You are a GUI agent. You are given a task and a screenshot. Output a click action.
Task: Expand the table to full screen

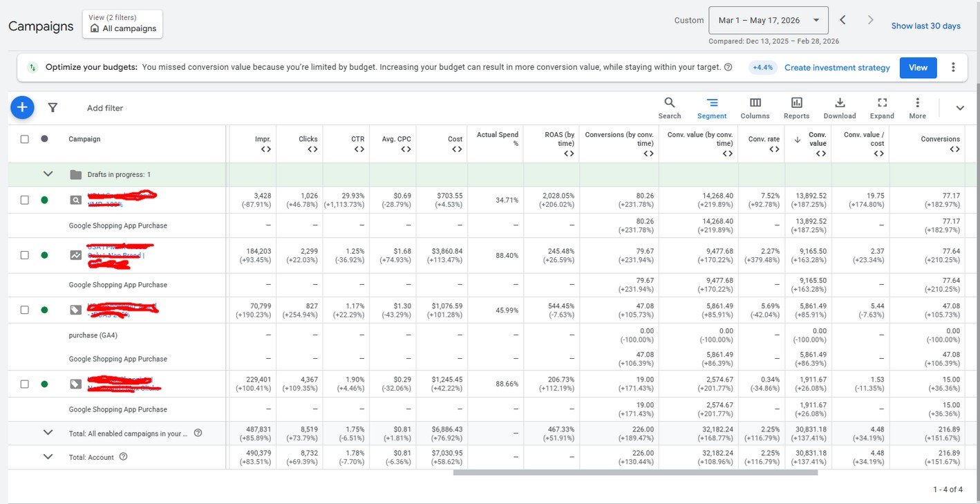(882, 108)
